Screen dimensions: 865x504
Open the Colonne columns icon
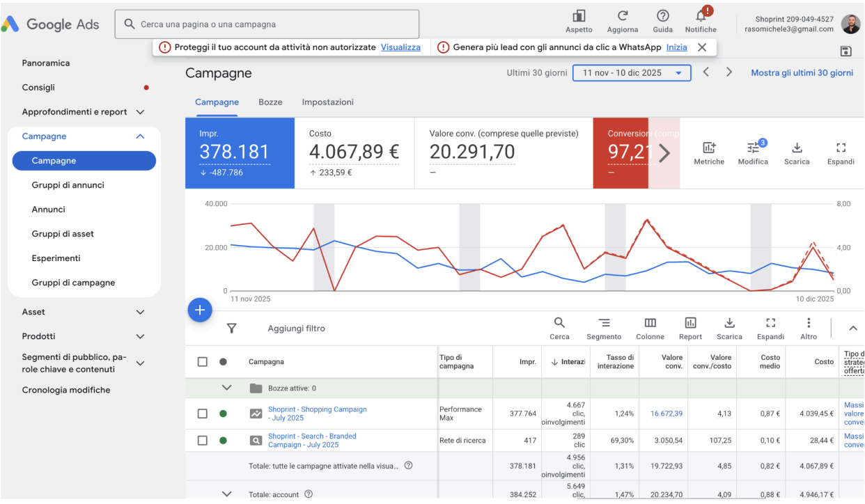[x=650, y=322]
